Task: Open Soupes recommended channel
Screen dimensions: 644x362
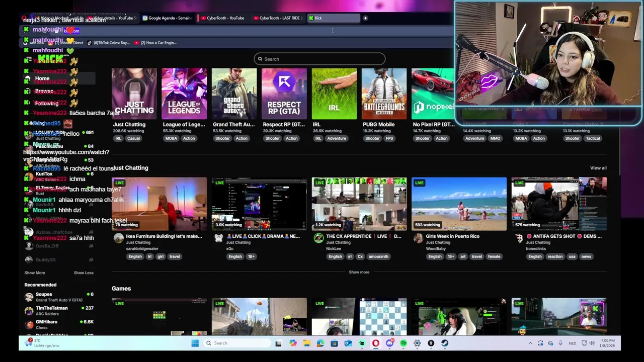Action: tap(59, 297)
